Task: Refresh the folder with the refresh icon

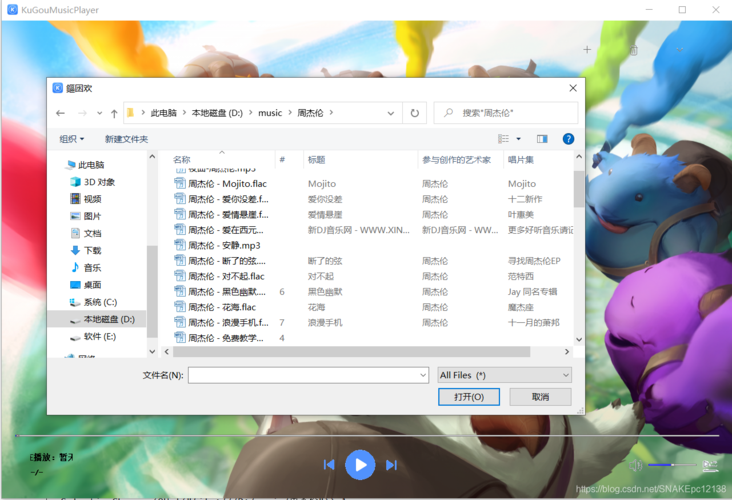Action: (x=415, y=113)
